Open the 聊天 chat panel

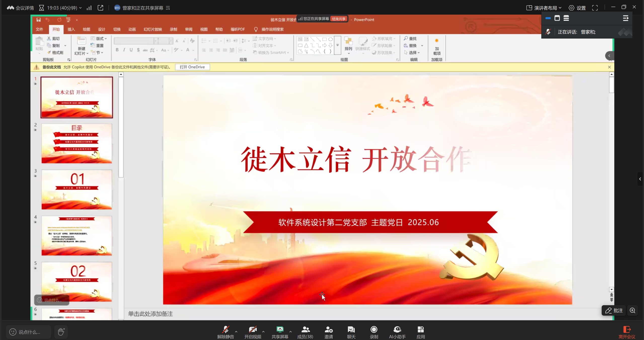tap(351, 332)
